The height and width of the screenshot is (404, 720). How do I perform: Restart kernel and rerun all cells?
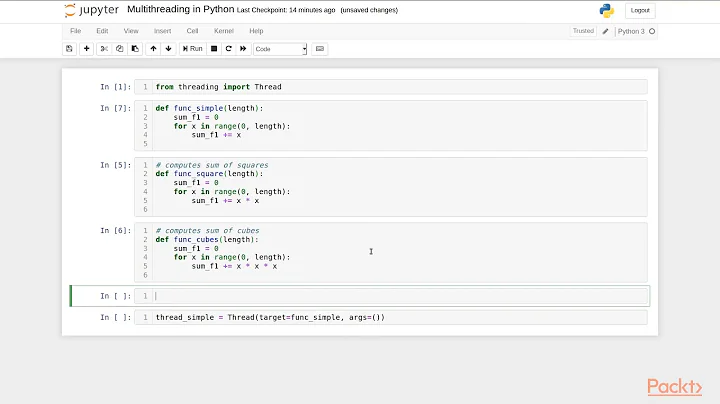pos(243,49)
